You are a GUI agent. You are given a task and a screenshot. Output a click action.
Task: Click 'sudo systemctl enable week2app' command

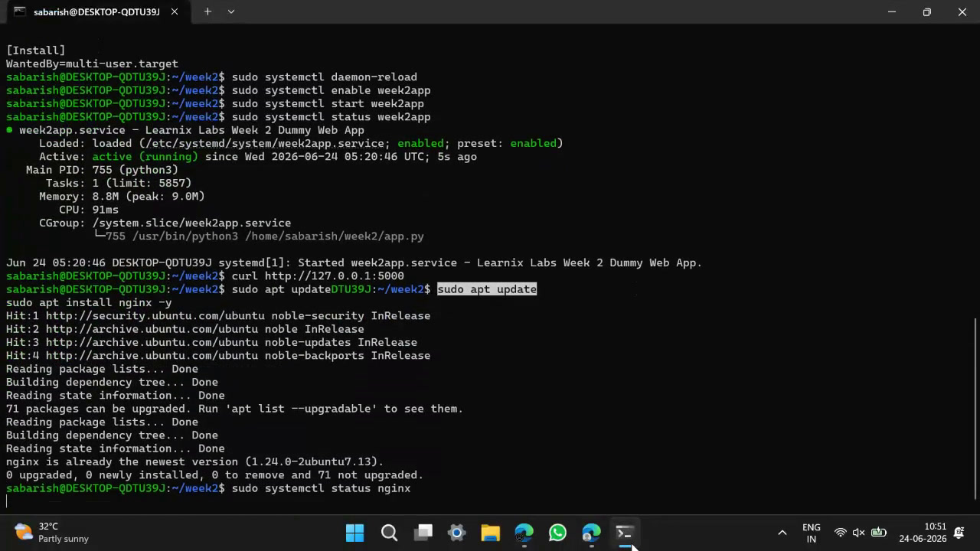[x=331, y=90]
